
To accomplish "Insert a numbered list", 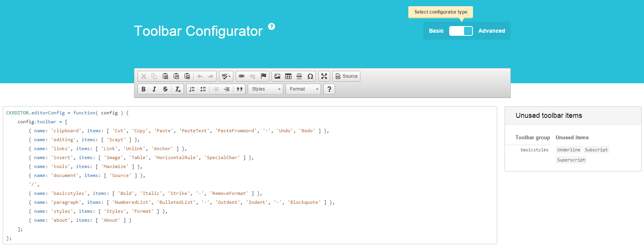I will [192, 89].
